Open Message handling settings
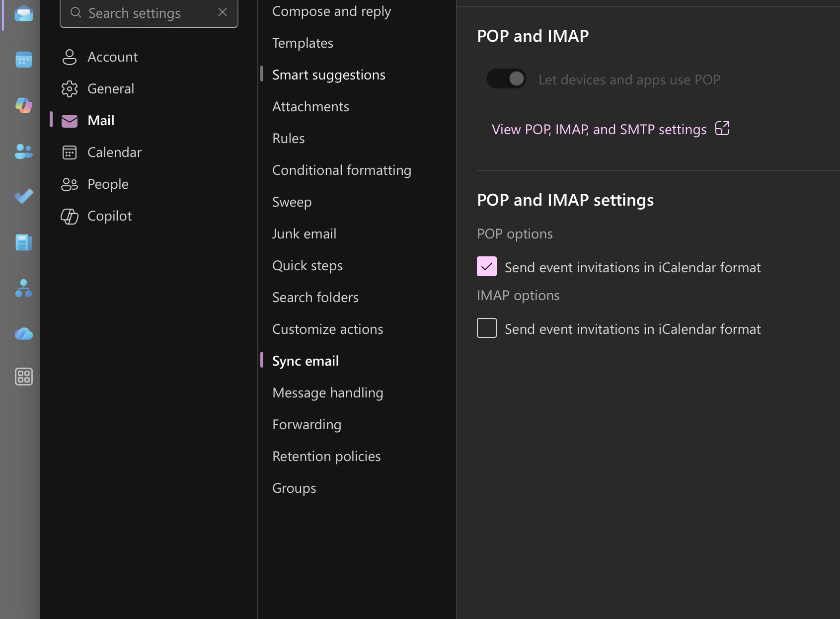This screenshot has width=840, height=619. [x=327, y=393]
